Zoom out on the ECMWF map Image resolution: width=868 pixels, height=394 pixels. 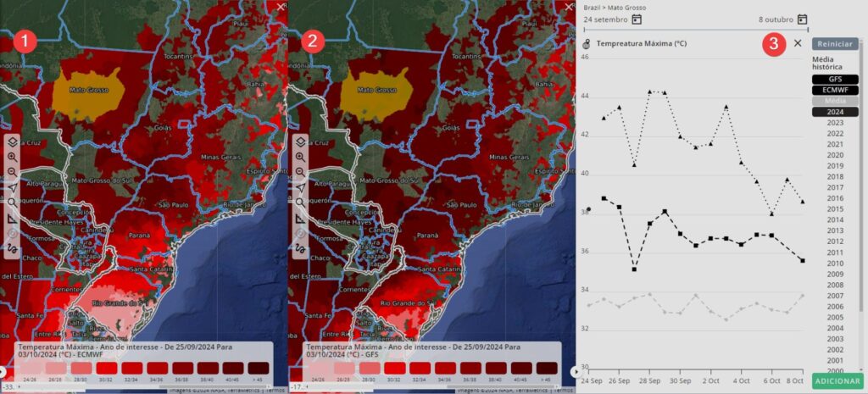pyautogui.click(x=12, y=173)
